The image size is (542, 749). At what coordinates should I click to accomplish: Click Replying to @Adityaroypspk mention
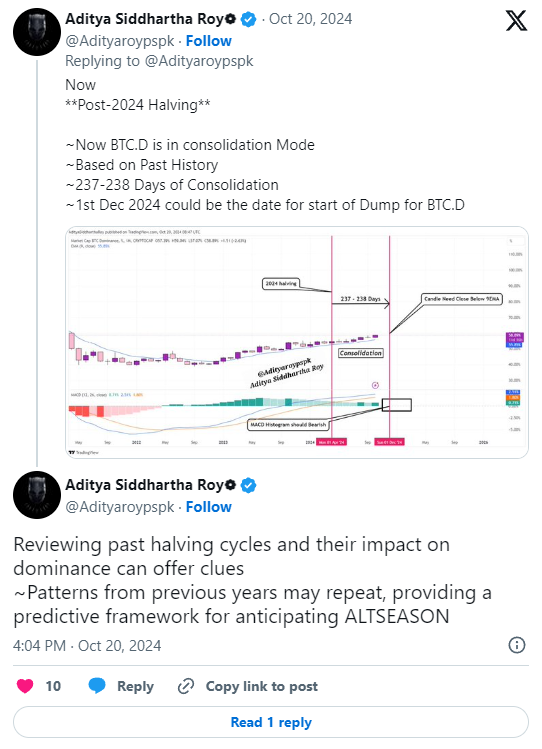(199, 61)
